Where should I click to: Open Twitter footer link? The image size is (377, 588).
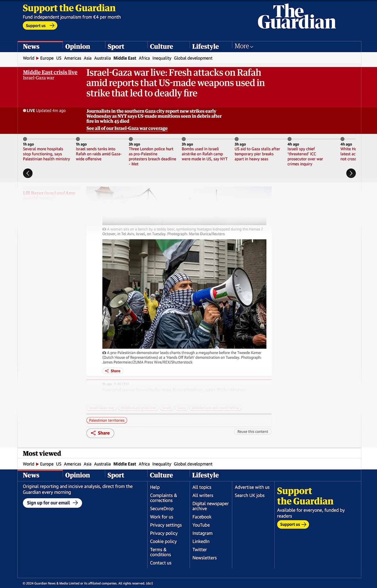[x=199, y=549]
